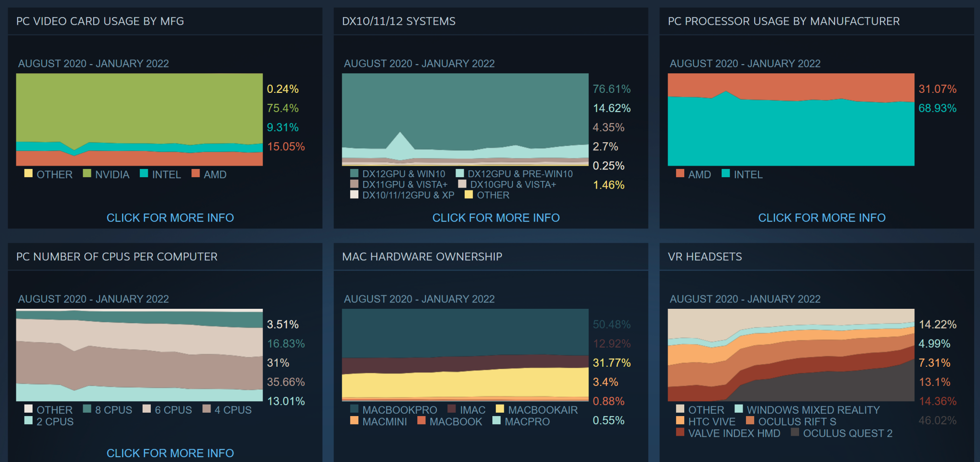This screenshot has width=980, height=462.
Task: Open more info for CPUs per computer
Action: [x=170, y=453]
